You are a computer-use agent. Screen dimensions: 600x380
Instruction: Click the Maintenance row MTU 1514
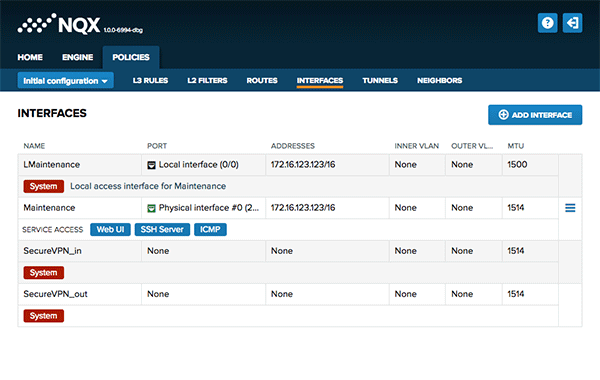click(x=516, y=208)
